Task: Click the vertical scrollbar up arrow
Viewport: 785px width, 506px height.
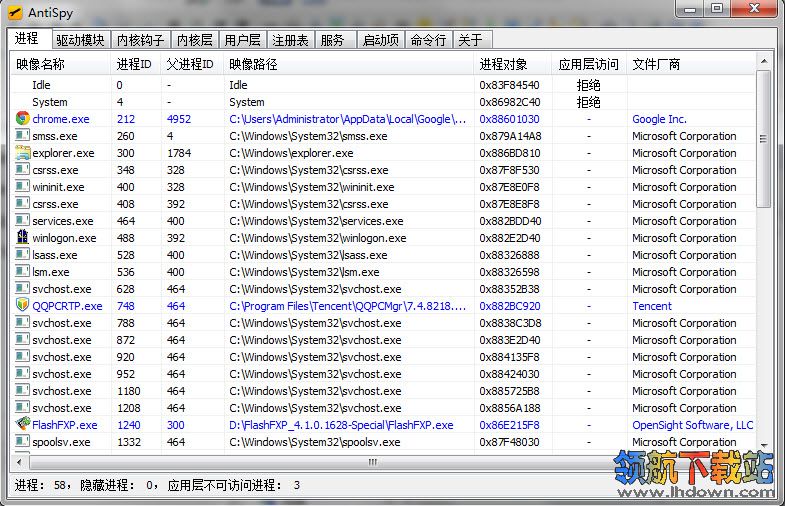Action: [x=763, y=61]
